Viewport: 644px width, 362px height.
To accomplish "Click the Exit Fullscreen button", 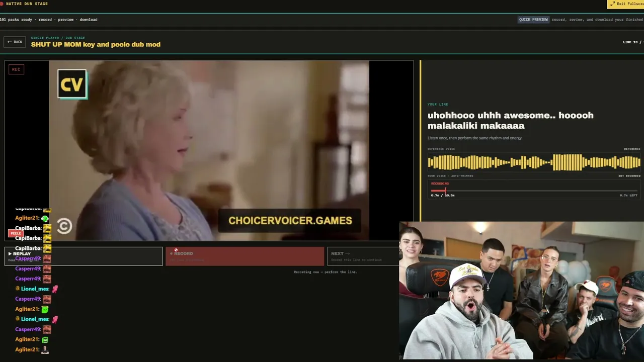I will (x=626, y=4).
